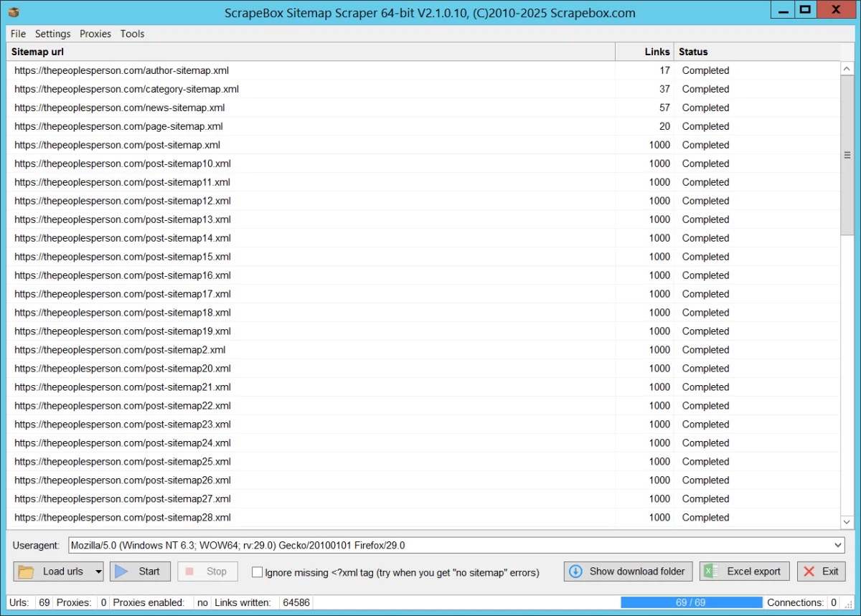The image size is (861, 616).
Task: Close the ScrapeBox Sitemap Scraper window
Action: pyautogui.click(x=835, y=10)
